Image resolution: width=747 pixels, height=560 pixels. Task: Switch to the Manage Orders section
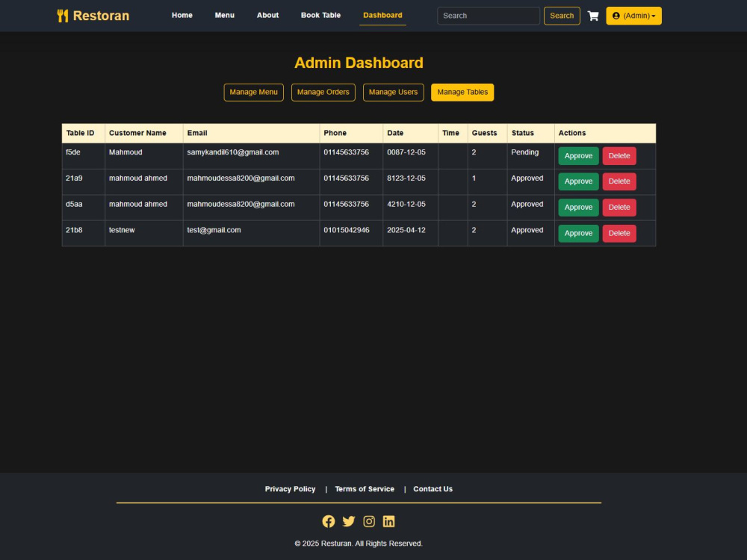coord(323,93)
